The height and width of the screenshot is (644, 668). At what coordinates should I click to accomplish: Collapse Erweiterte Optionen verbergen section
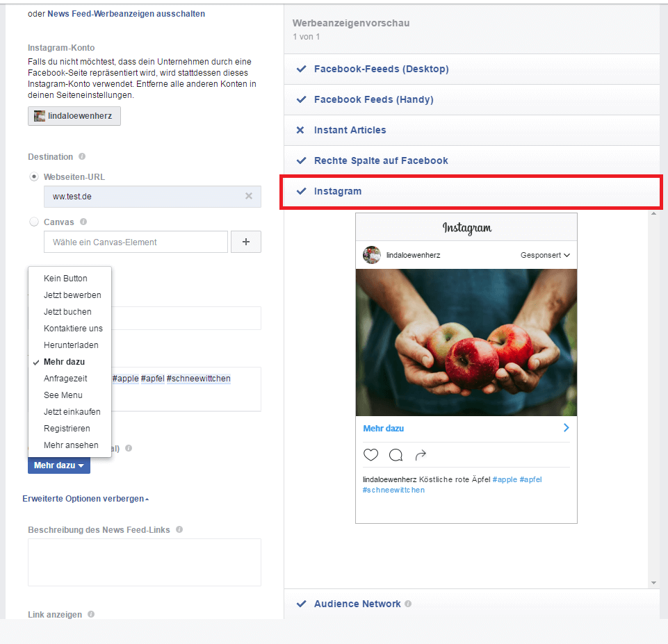point(85,498)
